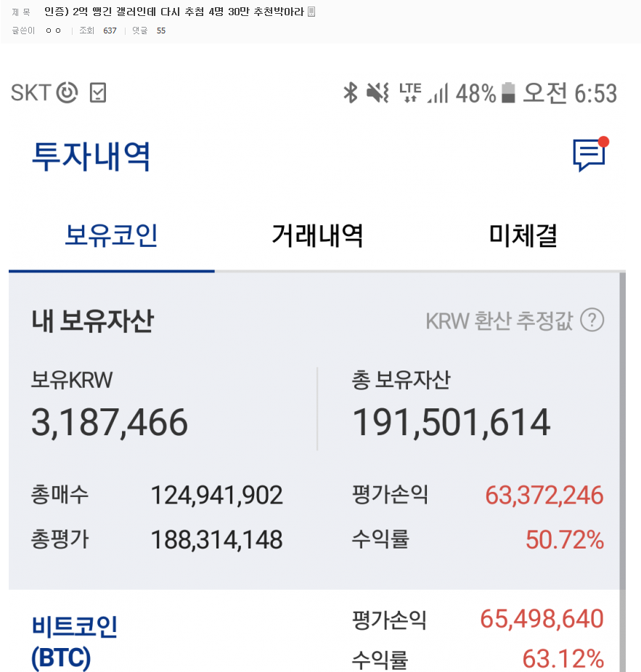641x672 pixels.
Task: Click the view count 637
Action: coord(110,31)
